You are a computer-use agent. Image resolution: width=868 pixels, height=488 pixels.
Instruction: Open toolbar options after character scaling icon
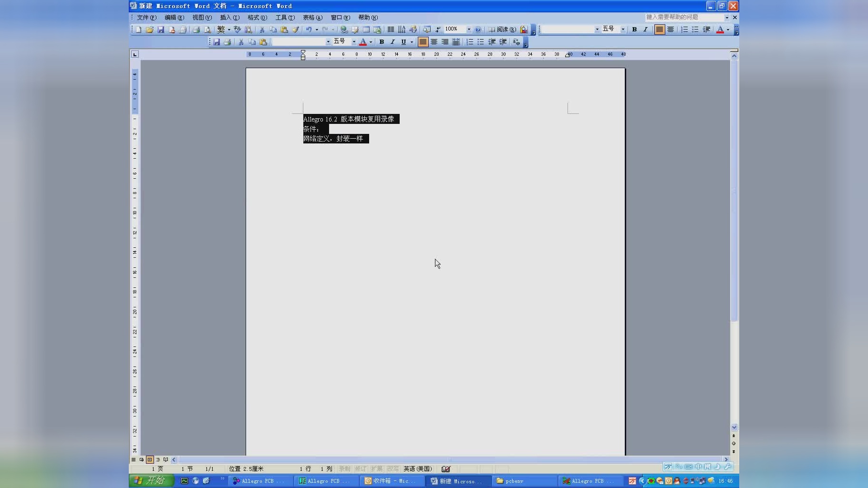click(x=526, y=43)
